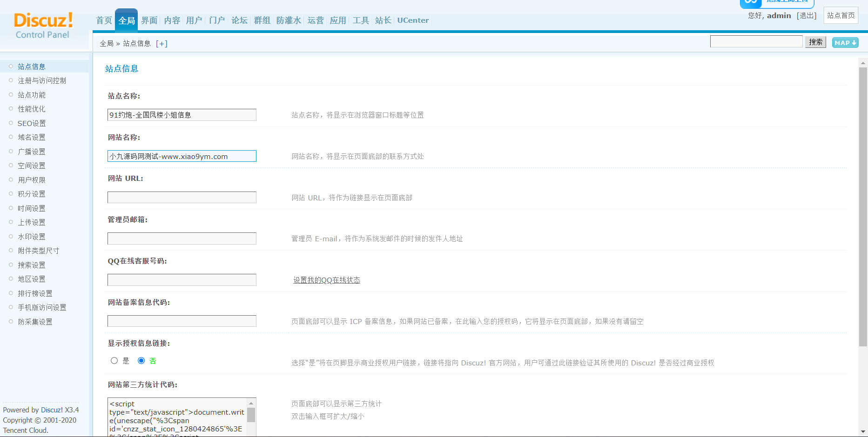Screen dimensions: 868x437
Task: Select 广播设置 in the sidebar
Action: coord(32,152)
